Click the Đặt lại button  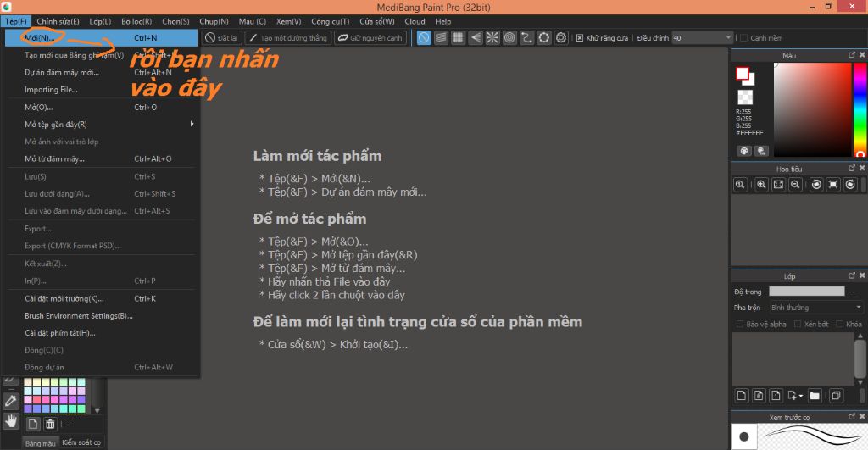coord(221,37)
